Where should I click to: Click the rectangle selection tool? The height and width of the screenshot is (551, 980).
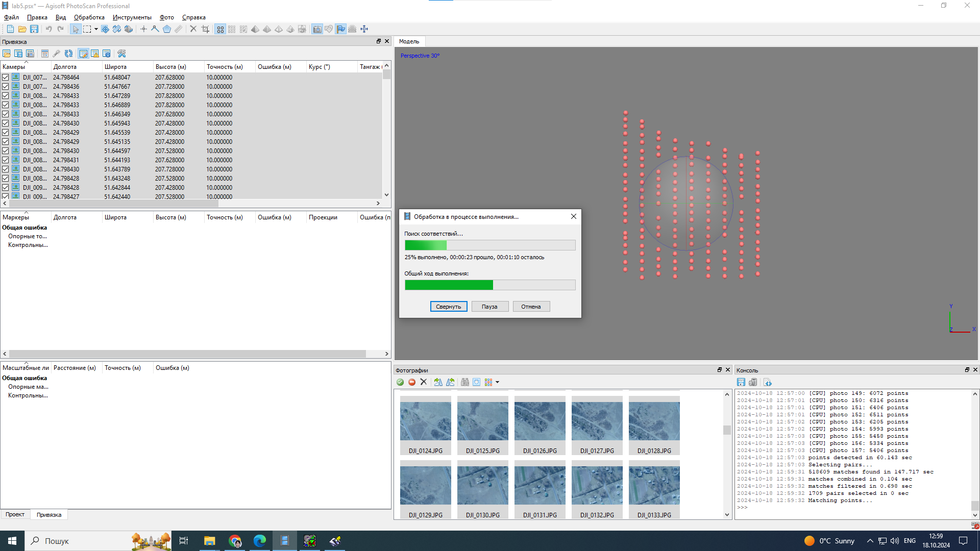[87, 29]
